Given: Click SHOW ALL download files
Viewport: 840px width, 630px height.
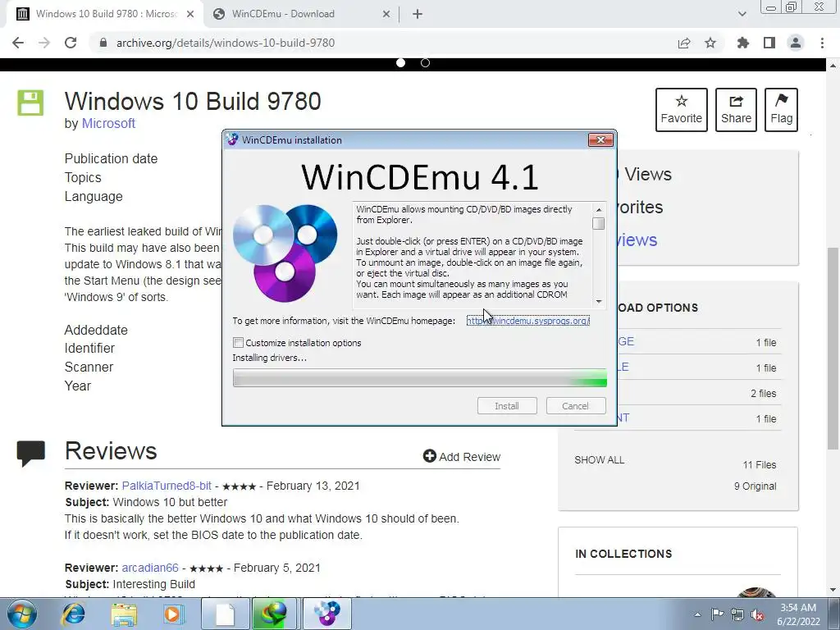Looking at the screenshot, I should pyautogui.click(x=599, y=460).
